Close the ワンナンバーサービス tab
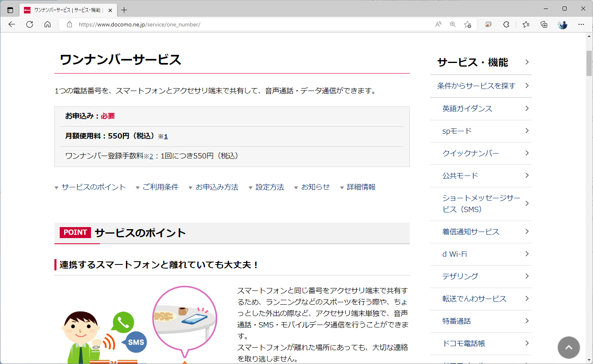 point(110,10)
